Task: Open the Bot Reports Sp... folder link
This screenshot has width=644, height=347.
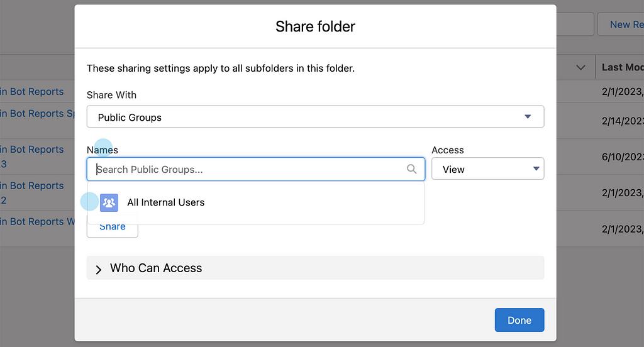Action: click(x=37, y=114)
